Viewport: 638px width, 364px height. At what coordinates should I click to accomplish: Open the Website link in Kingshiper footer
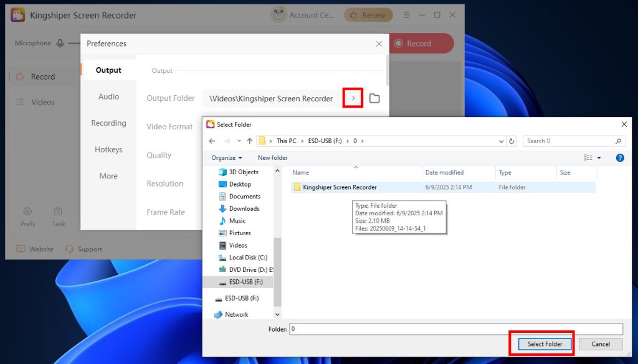35,249
